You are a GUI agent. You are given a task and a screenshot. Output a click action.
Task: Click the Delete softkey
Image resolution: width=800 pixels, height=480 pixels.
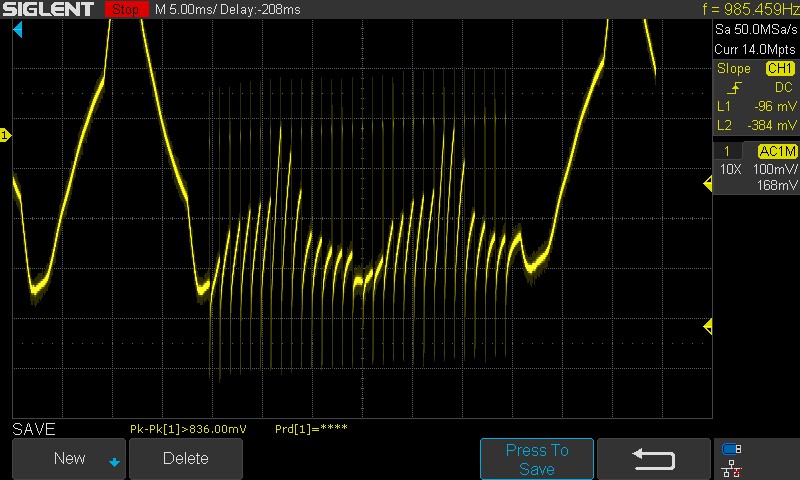click(186, 459)
